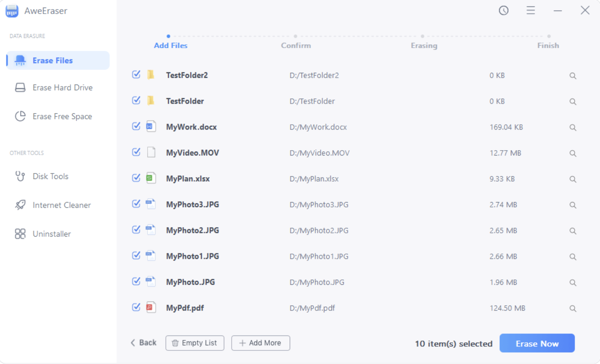
Task: Click the D:/MyVideo.MOV path text
Action: click(320, 153)
